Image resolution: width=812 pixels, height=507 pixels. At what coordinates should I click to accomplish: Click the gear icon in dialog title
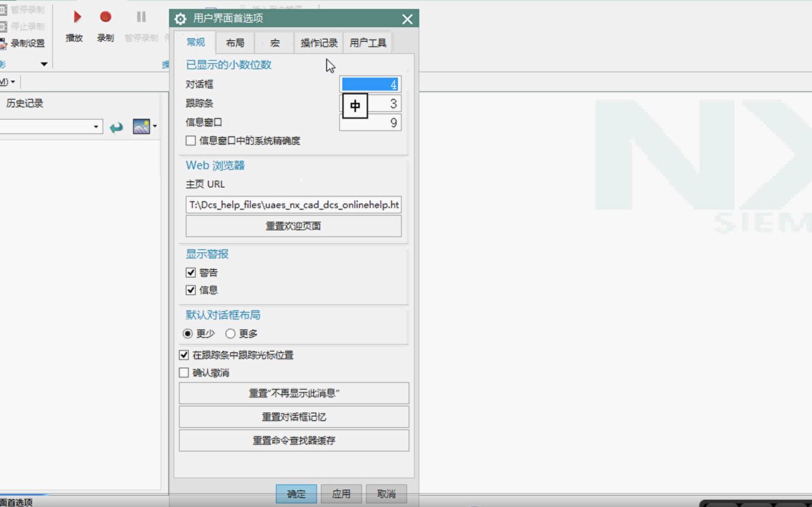(180, 19)
